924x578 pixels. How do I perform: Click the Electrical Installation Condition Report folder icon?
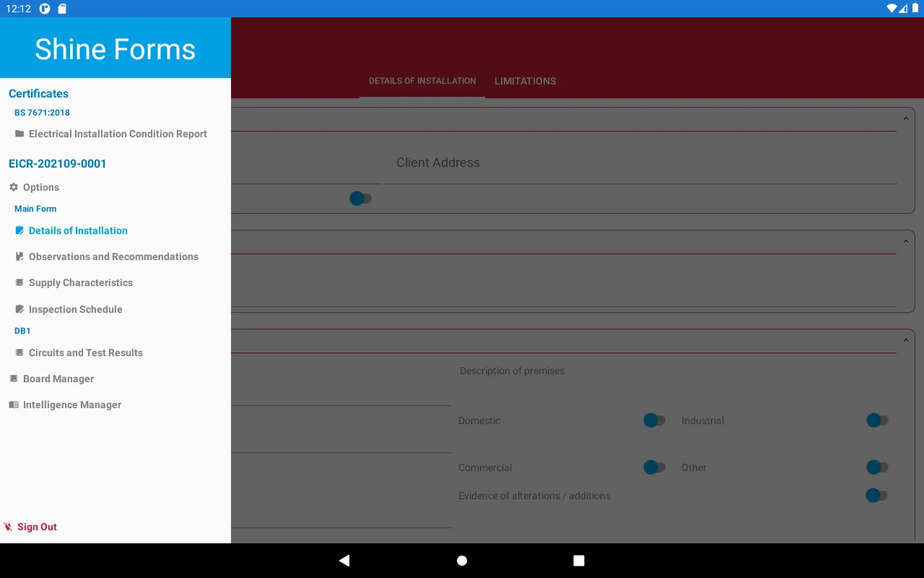tap(19, 134)
